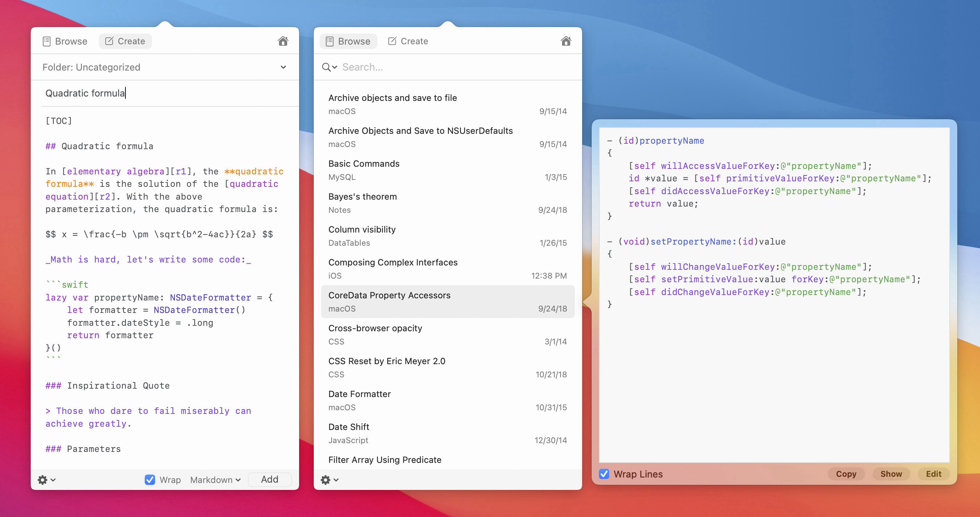Click the '- (id)propertyName' line in preview

tap(656, 141)
